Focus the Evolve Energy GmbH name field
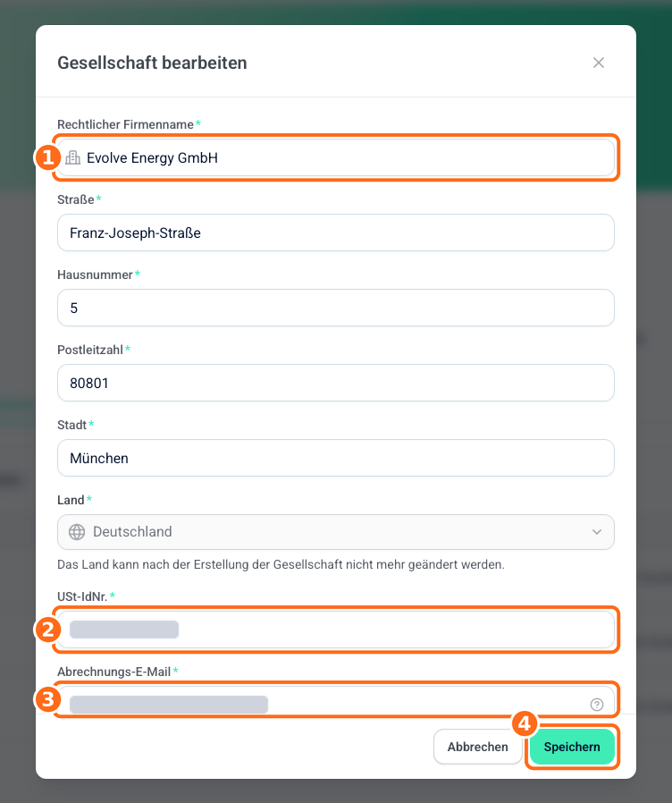 pos(336,157)
